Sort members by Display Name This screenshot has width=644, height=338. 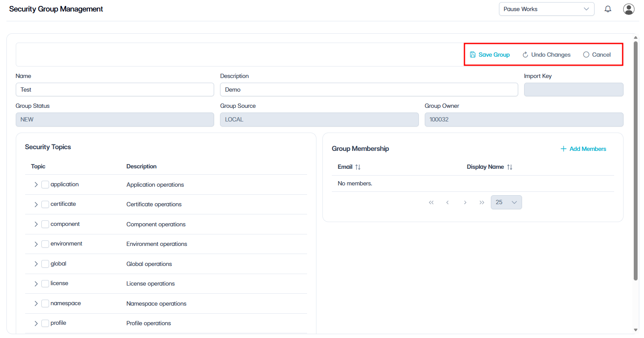510,167
